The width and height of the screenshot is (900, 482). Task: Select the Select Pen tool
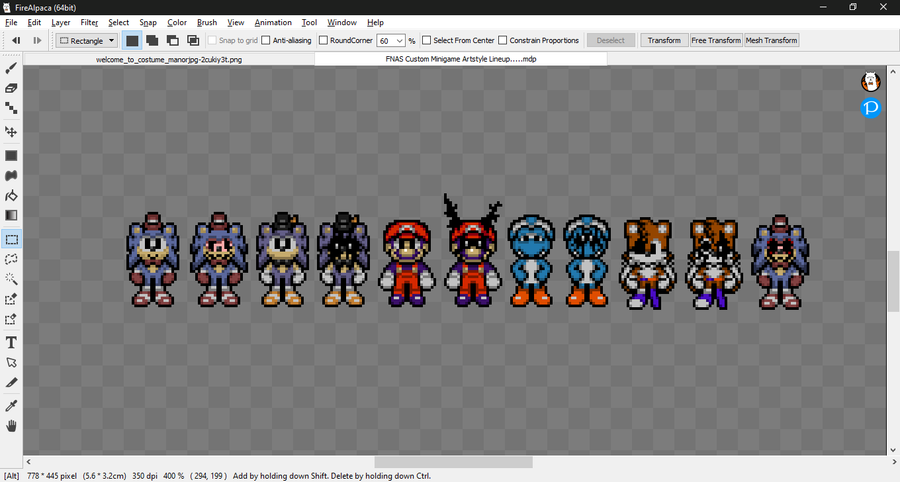coord(11,299)
